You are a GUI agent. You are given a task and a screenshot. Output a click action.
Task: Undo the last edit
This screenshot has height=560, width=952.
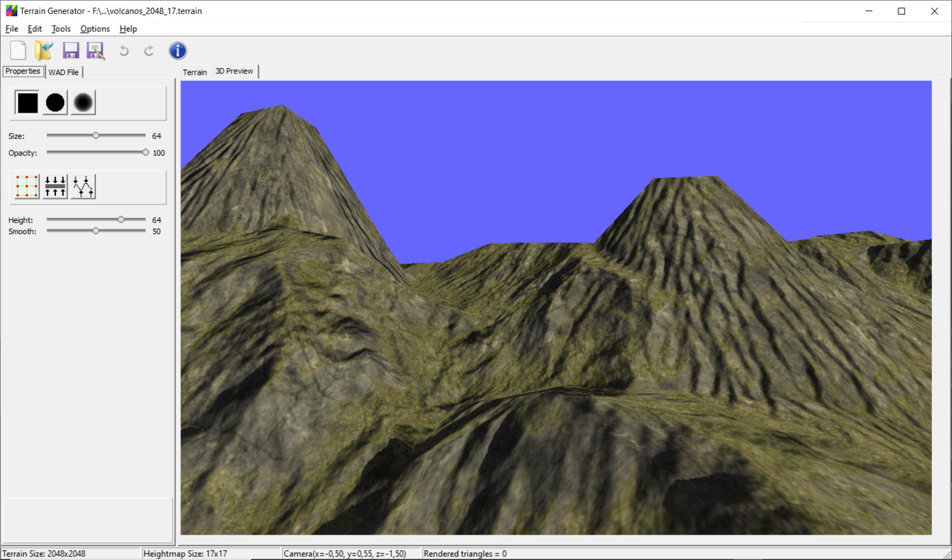tap(124, 51)
